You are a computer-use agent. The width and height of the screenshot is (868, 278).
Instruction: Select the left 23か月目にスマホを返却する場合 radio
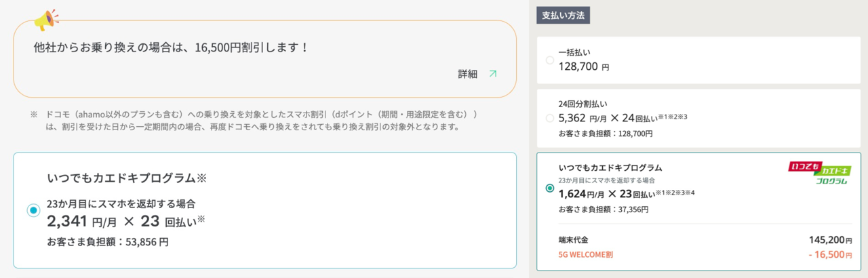tap(33, 211)
